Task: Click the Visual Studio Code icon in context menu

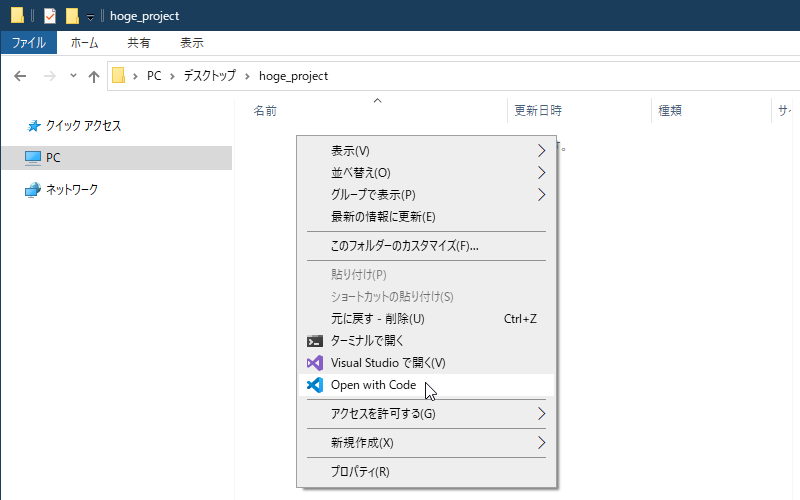Action: coord(315,385)
